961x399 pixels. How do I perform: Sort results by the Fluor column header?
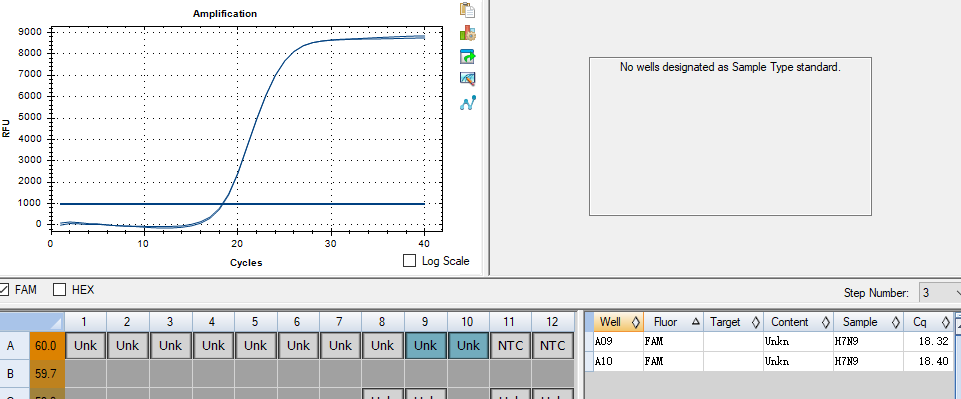(673, 322)
